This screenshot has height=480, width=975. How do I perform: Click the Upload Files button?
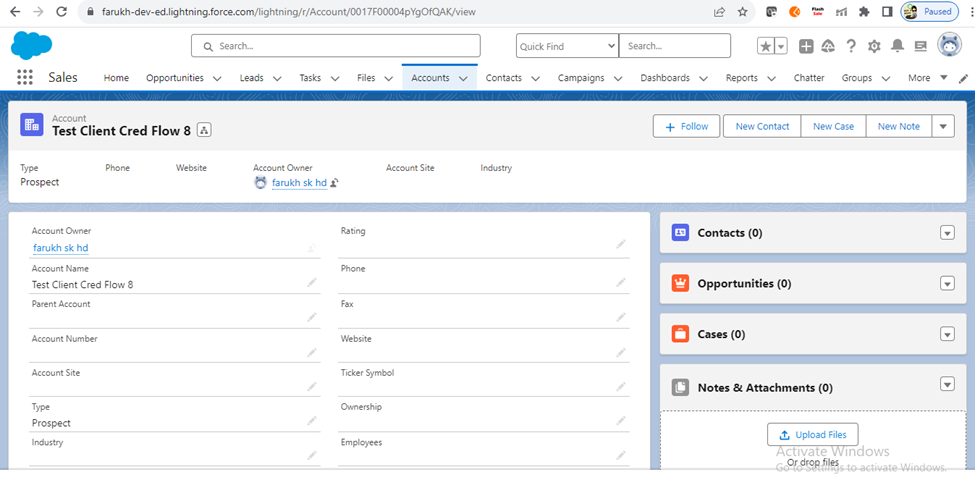click(x=812, y=435)
